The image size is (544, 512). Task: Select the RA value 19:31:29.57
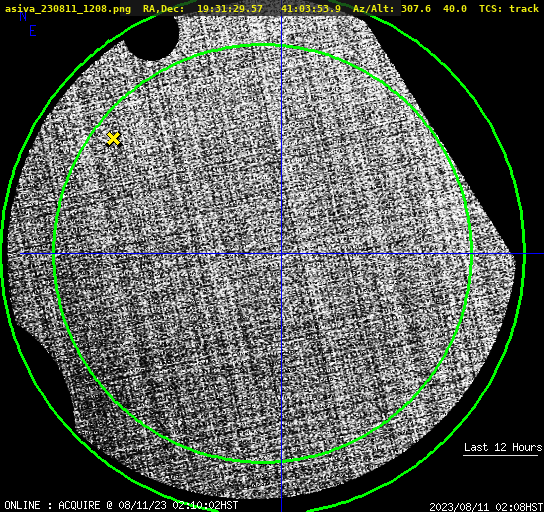(230, 9)
